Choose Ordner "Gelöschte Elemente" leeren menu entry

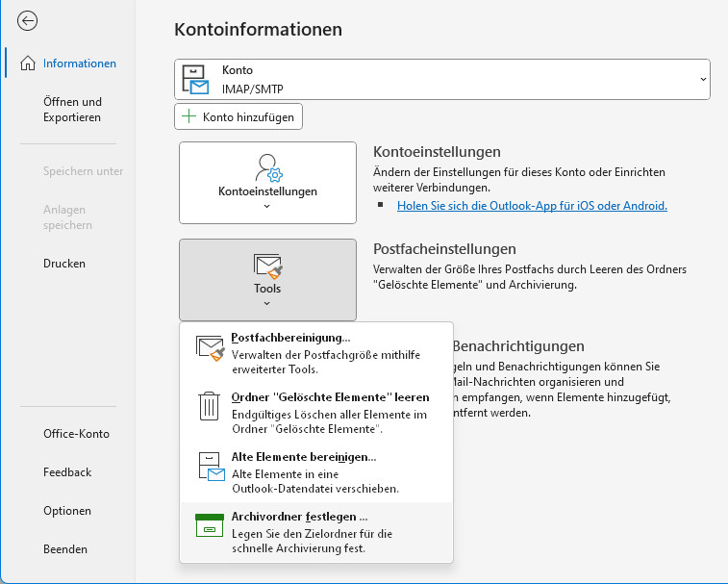click(316, 412)
